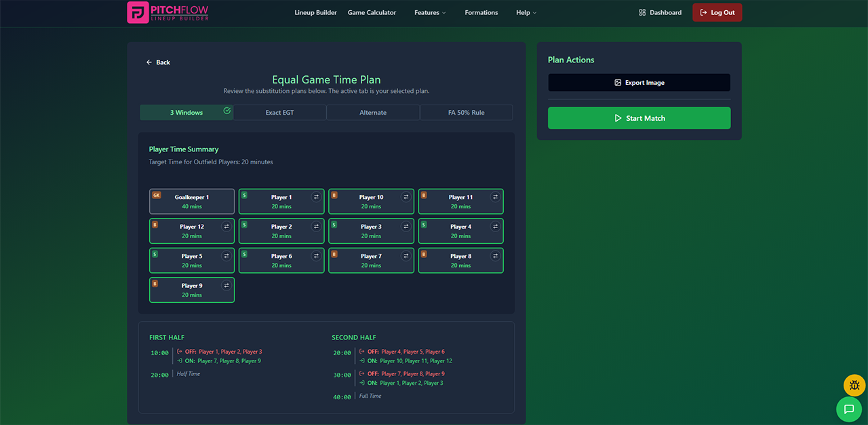Open the green chat bubble widget
The height and width of the screenshot is (425, 868).
848,409
